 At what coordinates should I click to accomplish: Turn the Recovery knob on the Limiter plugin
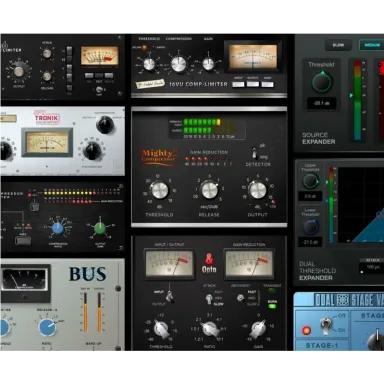[47, 76]
